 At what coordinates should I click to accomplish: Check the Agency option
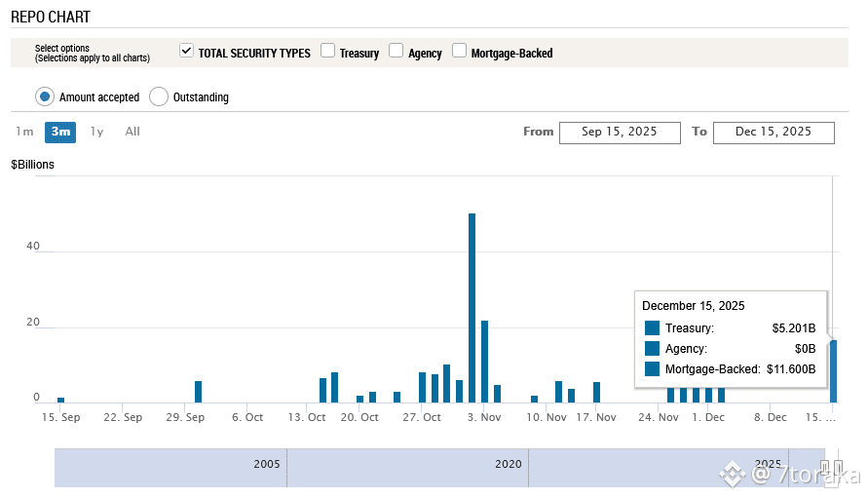click(396, 51)
